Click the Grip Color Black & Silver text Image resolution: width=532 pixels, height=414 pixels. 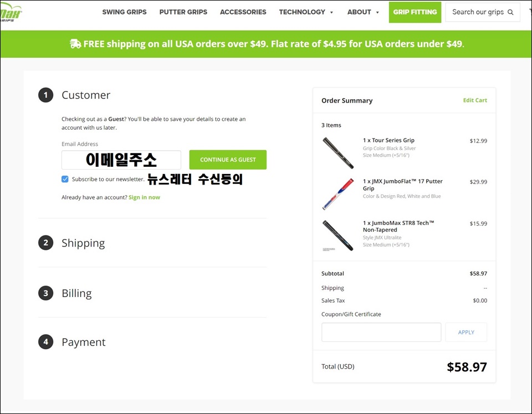pos(389,149)
